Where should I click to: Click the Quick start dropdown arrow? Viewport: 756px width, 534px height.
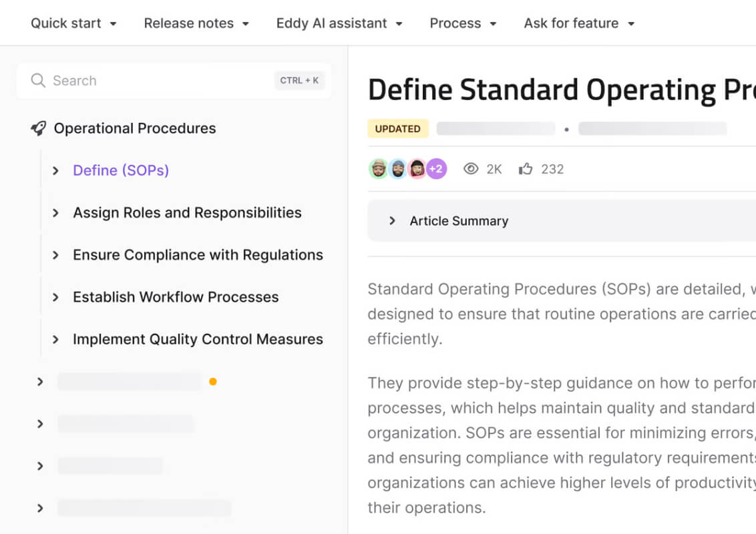point(114,23)
